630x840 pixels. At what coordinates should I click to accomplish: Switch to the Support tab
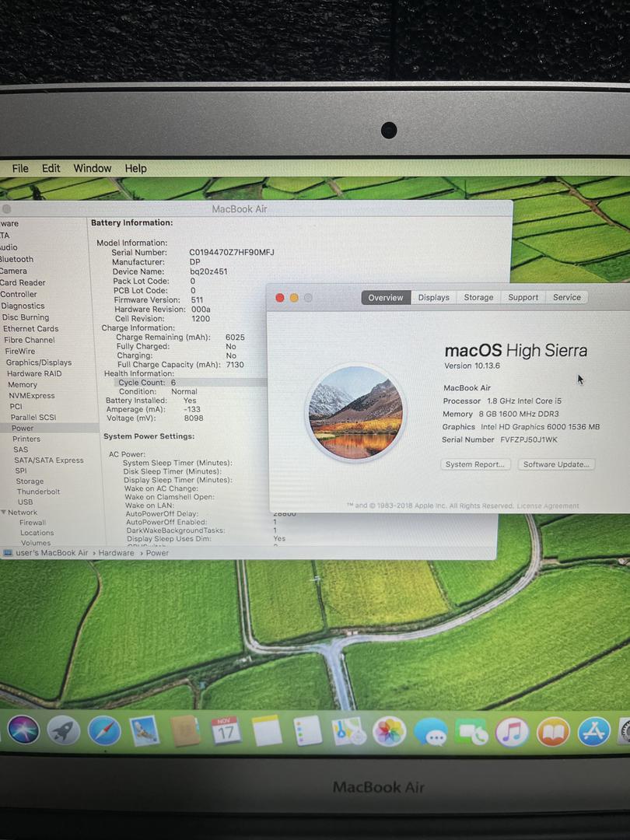pos(523,297)
